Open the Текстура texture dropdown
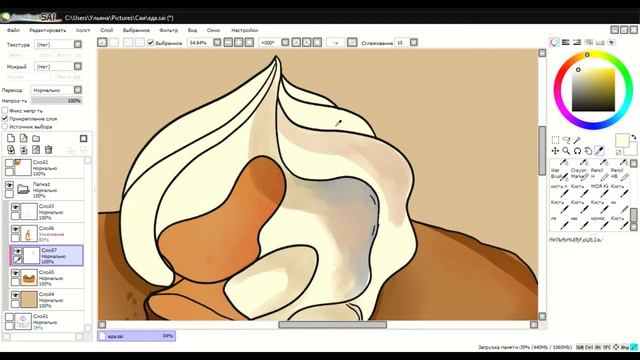 78,44
